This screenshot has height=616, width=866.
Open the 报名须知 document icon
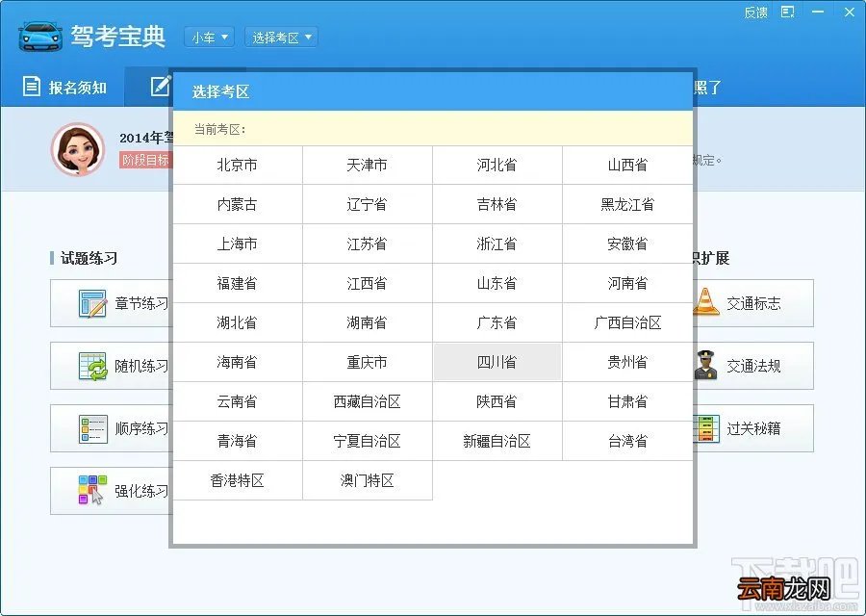(x=32, y=87)
